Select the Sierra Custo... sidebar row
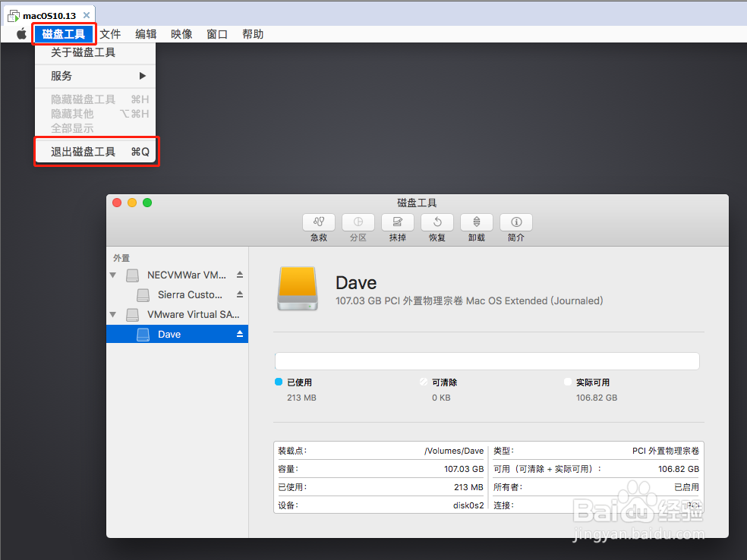Image resolution: width=747 pixels, height=560 pixels. point(177,294)
